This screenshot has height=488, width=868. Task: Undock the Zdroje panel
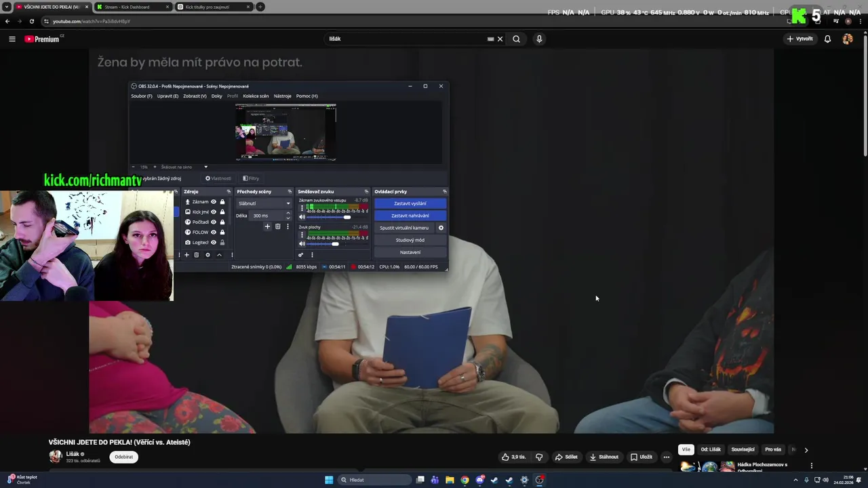click(x=228, y=192)
